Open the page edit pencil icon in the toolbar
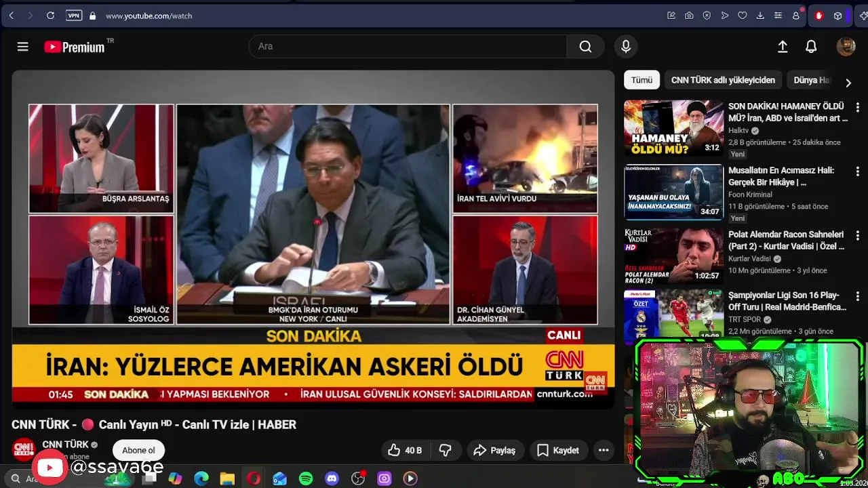The height and width of the screenshot is (488, 868). (x=671, y=16)
